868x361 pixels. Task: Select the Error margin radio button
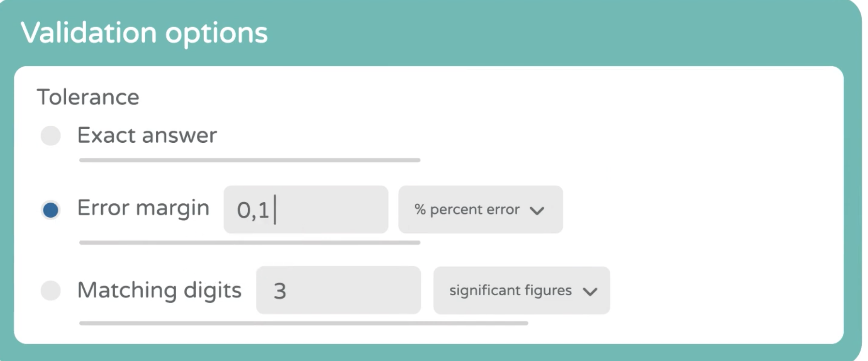51,210
